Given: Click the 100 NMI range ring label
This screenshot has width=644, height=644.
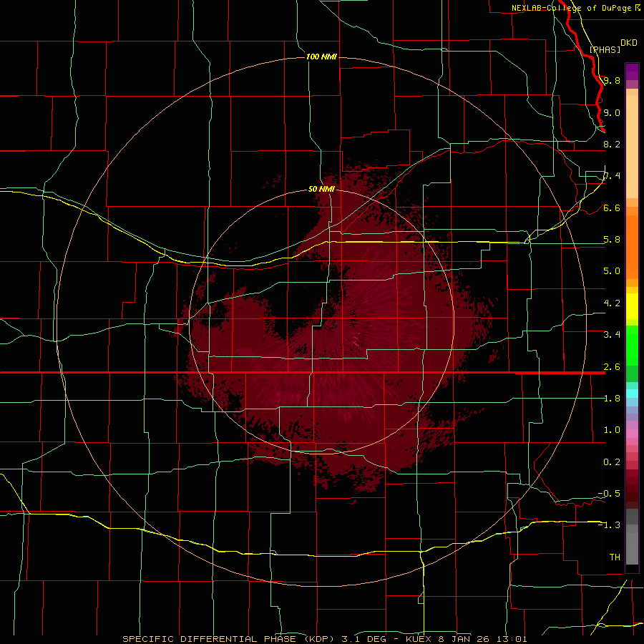Looking at the screenshot, I should tap(321, 57).
